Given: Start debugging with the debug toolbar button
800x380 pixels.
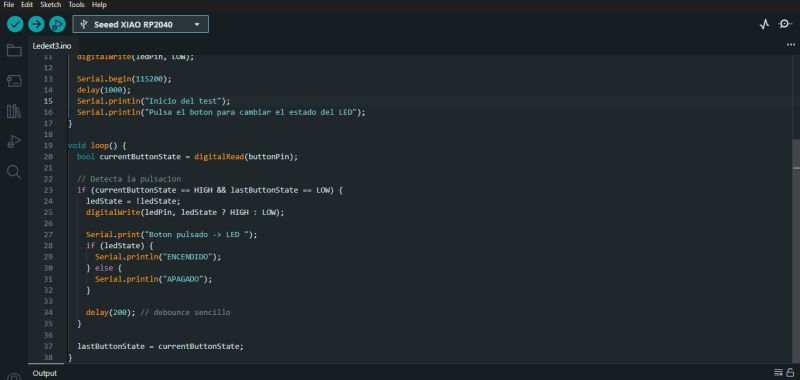Looking at the screenshot, I should tap(57, 24).
